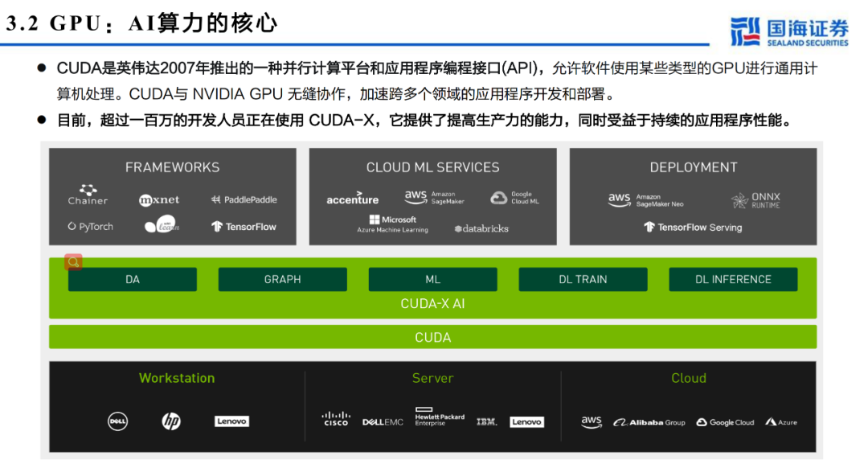
Task: Select the Server heading
Action: [433, 378]
